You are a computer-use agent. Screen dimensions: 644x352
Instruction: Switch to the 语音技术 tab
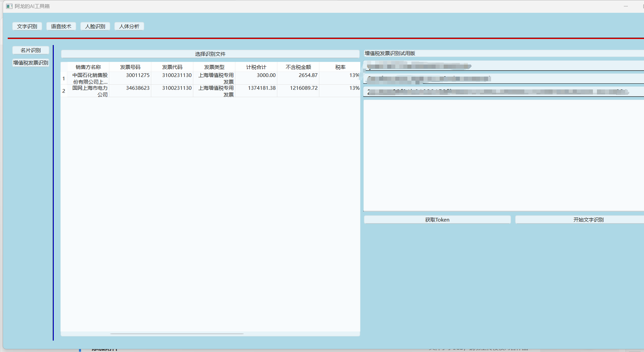pos(61,26)
